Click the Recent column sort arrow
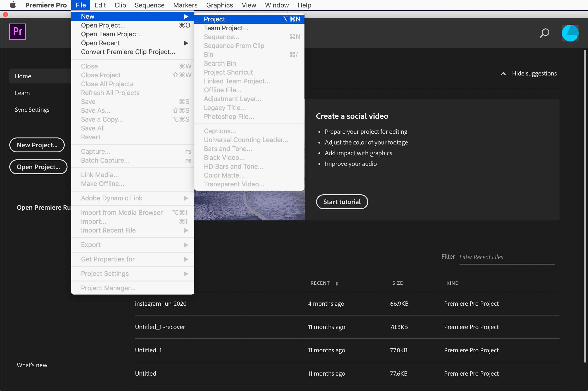This screenshot has height=391, width=588. pyautogui.click(x=337, y=283)
